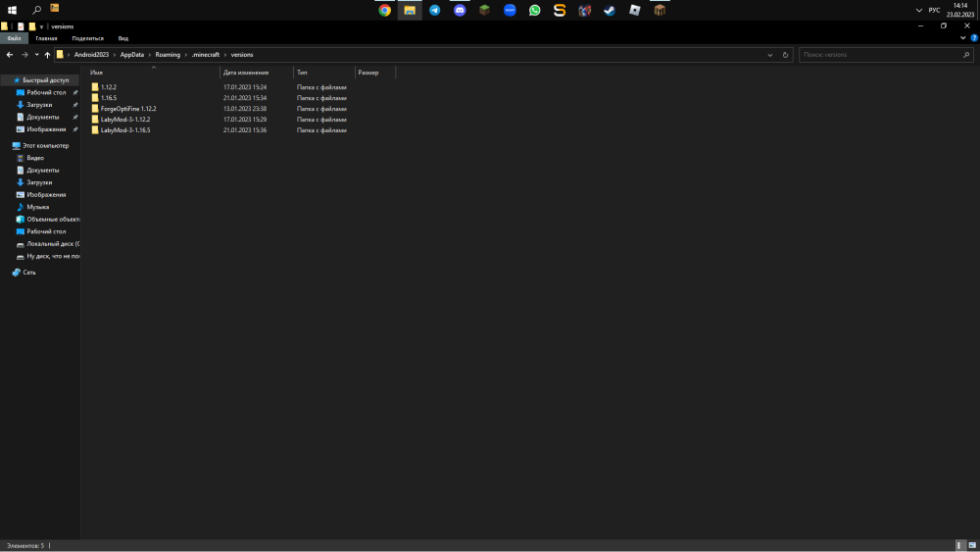Viewport: 980px width, 552px height.
Task: Open the Minecraft grass block taskbar icon
Action: [484, 10]
